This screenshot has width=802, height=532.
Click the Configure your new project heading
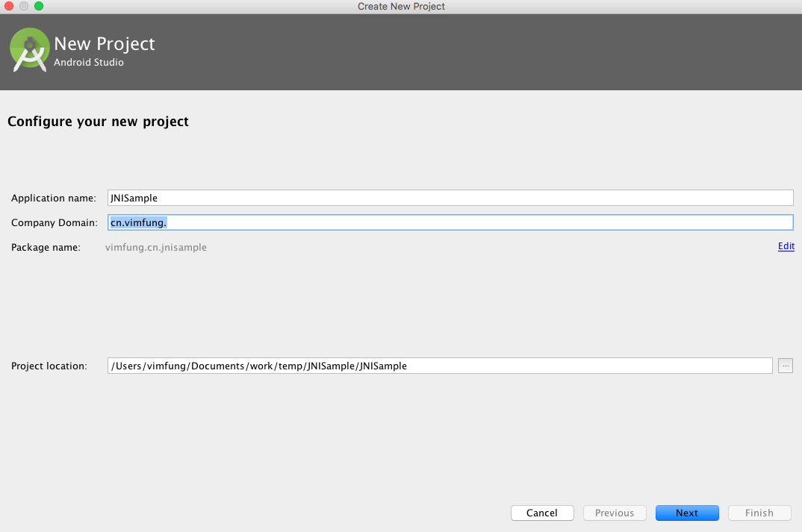[x=99, y=122]
